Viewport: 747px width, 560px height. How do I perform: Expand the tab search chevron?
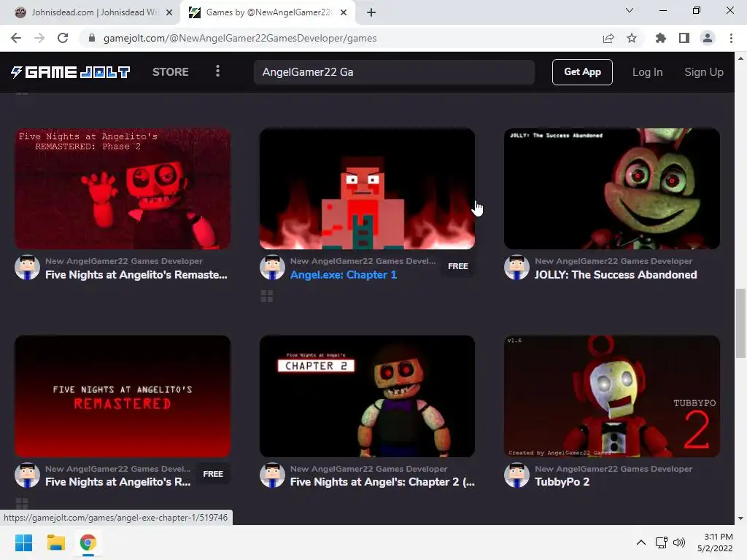[x=630, y=10]
